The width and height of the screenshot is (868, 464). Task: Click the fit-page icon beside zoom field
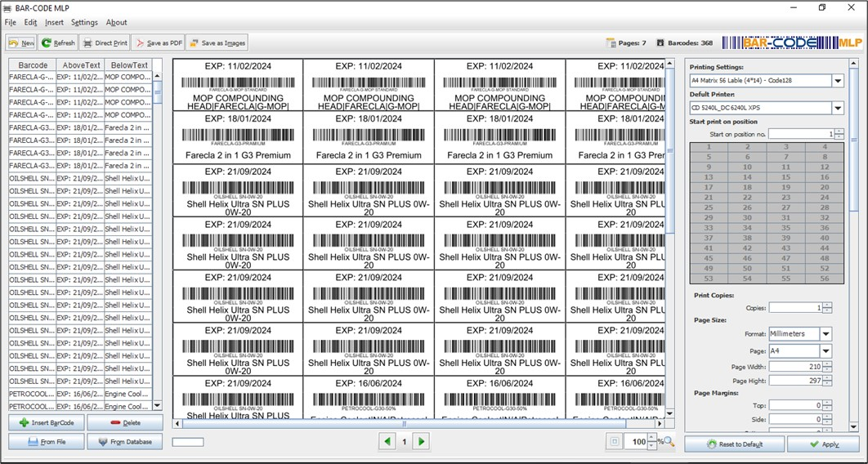(x=614, y=442)
